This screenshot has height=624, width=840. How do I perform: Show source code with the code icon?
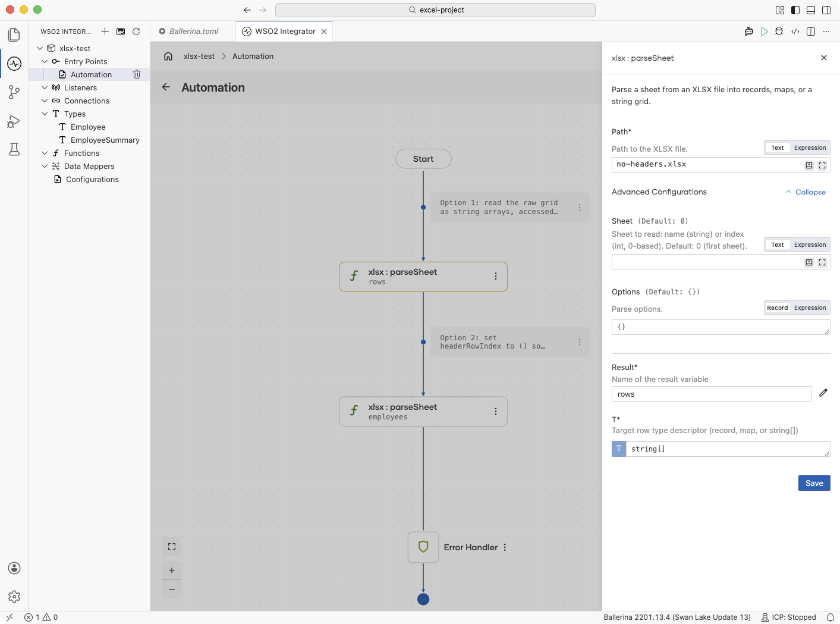[795, 32]
